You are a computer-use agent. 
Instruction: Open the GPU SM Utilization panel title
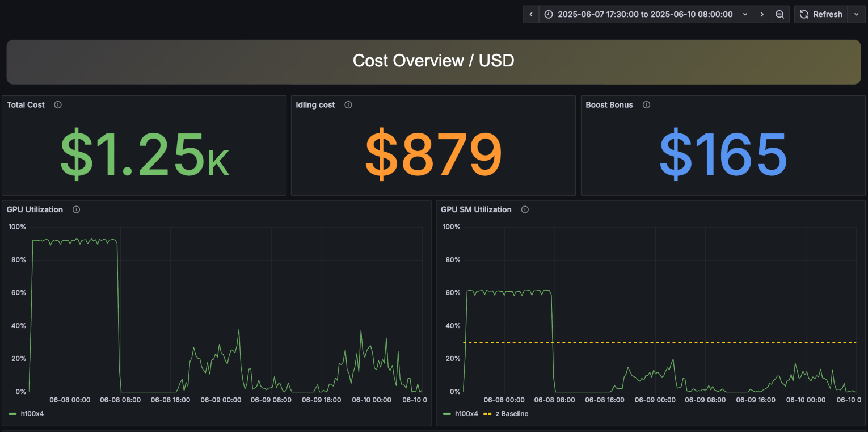(477, 209)
